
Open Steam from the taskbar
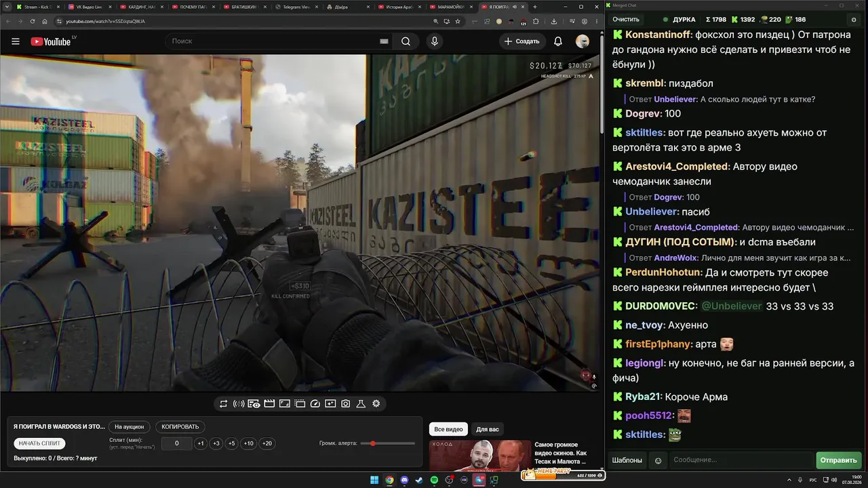click(419, 481)
